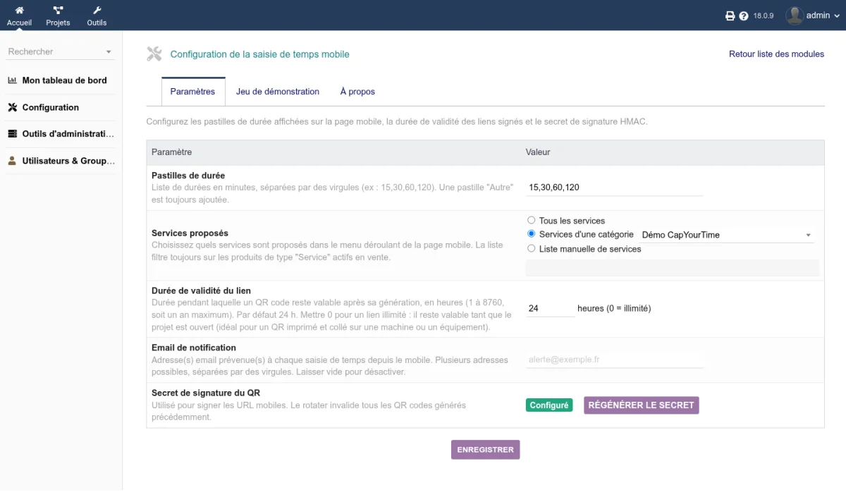Viewport: 846px width, 504px height.
Task: Click the 'Services proposés' label
Action: (190, 233)
